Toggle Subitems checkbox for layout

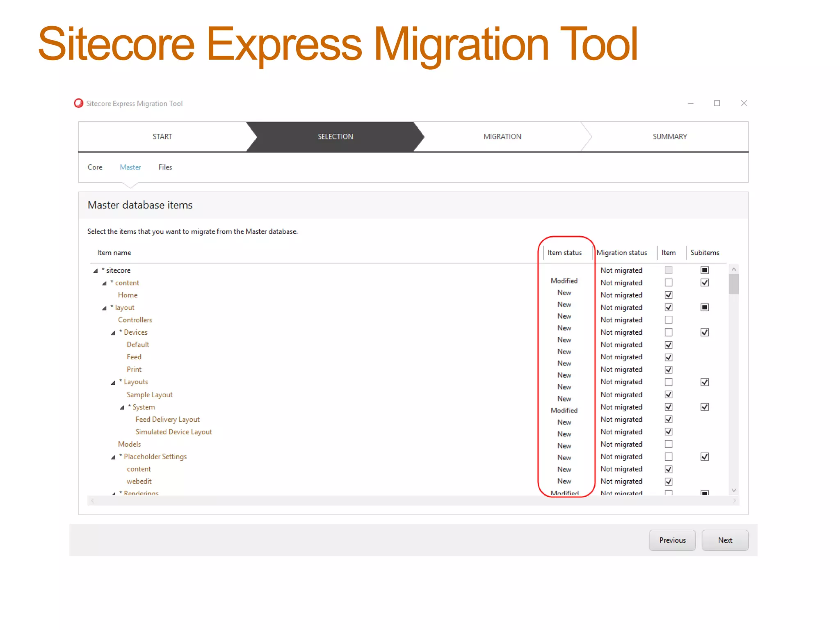(x=705, y=307)
